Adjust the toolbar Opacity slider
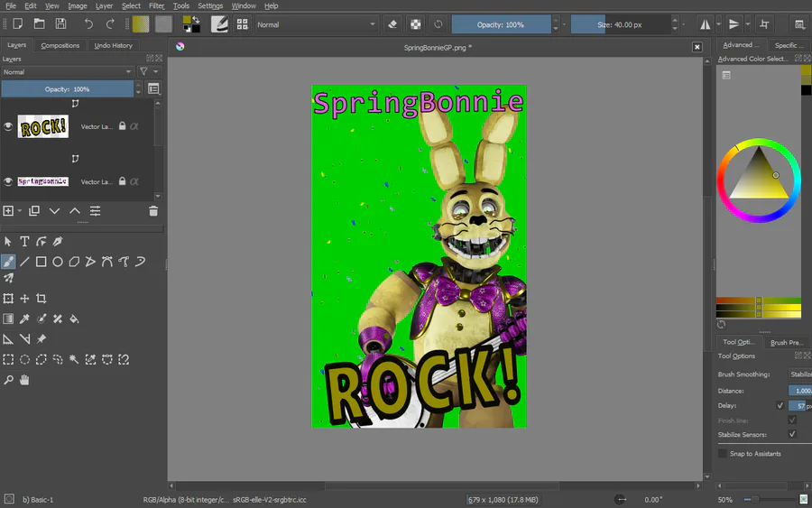 coord(501,24)
